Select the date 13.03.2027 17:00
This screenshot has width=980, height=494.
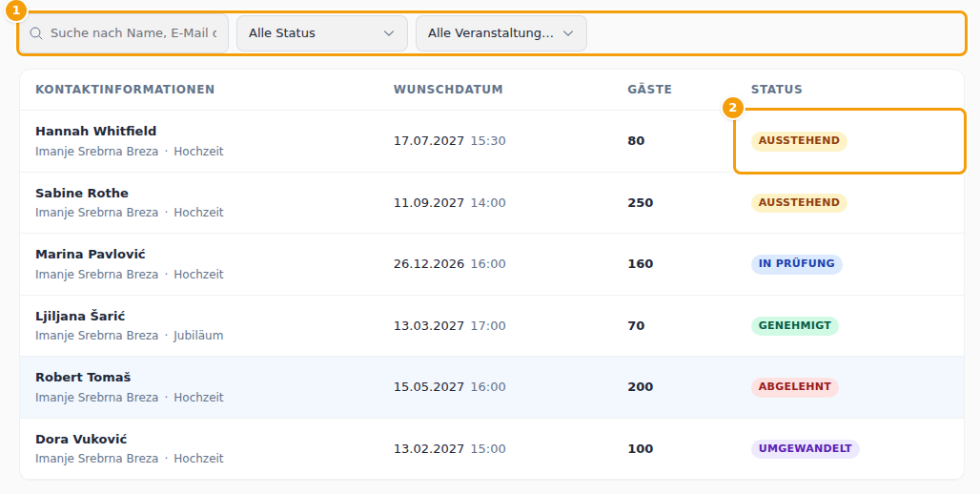(x=449, y=326)
